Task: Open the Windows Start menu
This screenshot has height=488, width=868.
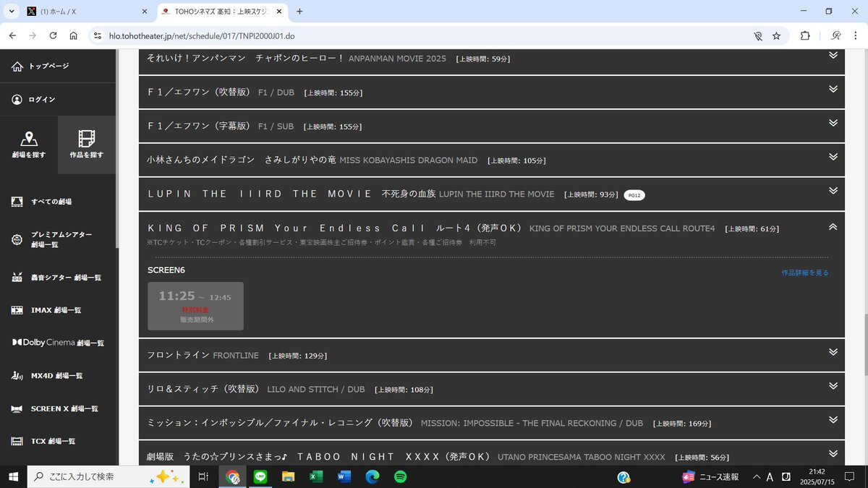Action: pos(13,476)
